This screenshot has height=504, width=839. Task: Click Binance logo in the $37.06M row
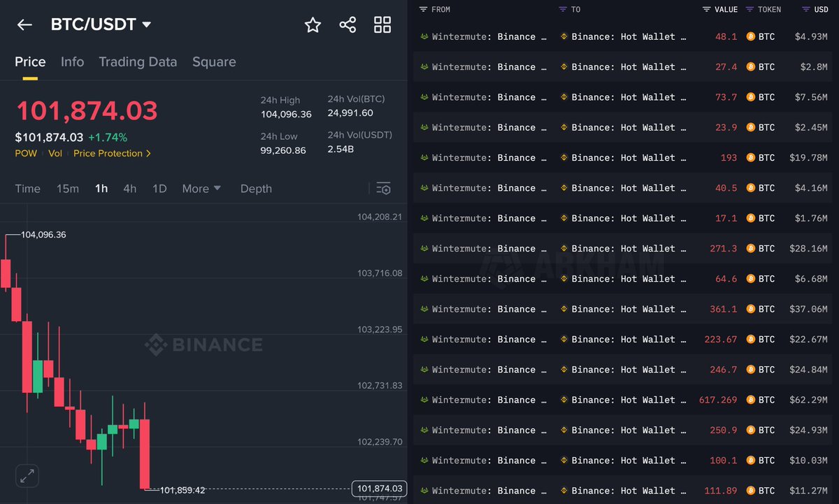[564, 309]
